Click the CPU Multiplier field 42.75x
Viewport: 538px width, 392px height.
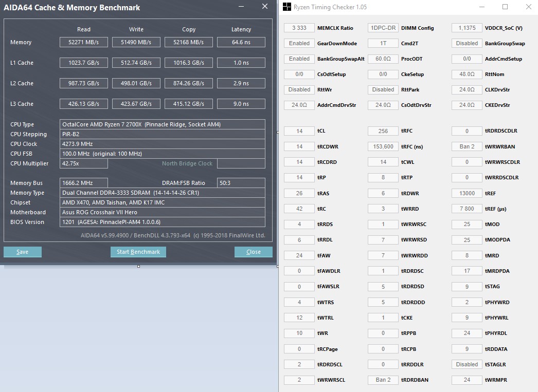(x=84, y=163)
